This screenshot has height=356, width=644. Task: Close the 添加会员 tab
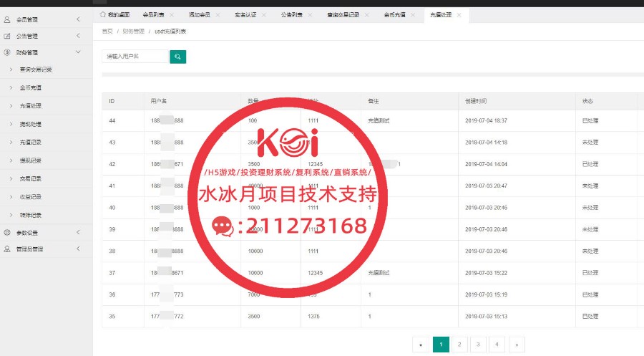(218, 15)
